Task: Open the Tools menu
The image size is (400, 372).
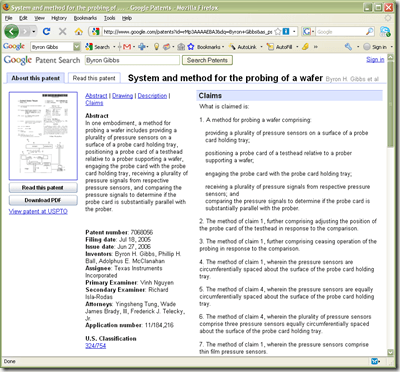Action: tap(109, 18)
